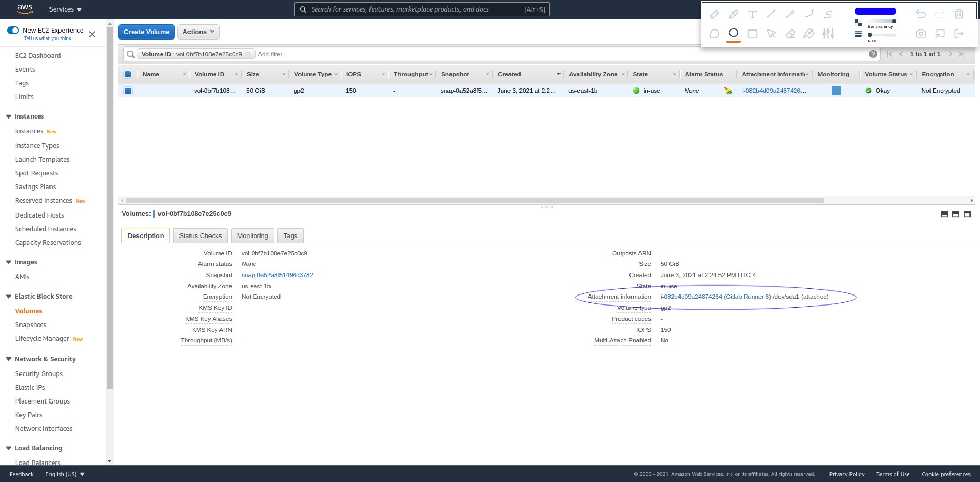Click the Tell us what you think link
Image resolution: width=980 pixels, height=482 pixels.
coord(47,38)
